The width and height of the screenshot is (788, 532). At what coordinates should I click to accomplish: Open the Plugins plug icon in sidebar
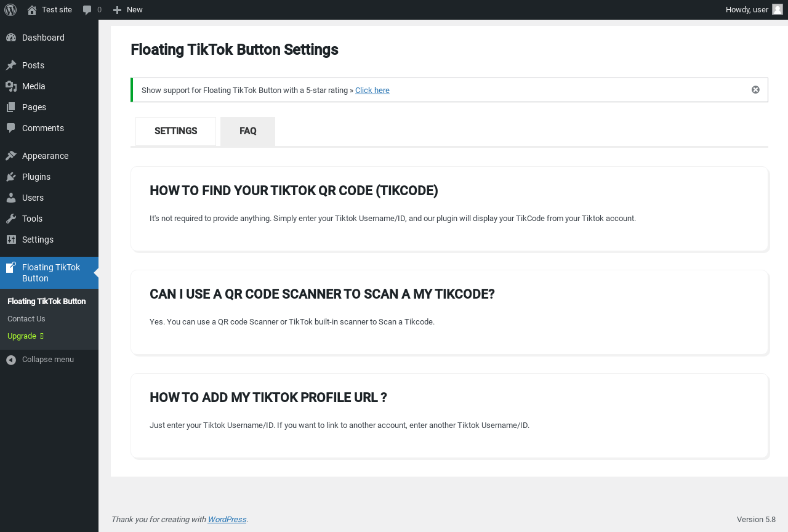[x=11, y=177]
